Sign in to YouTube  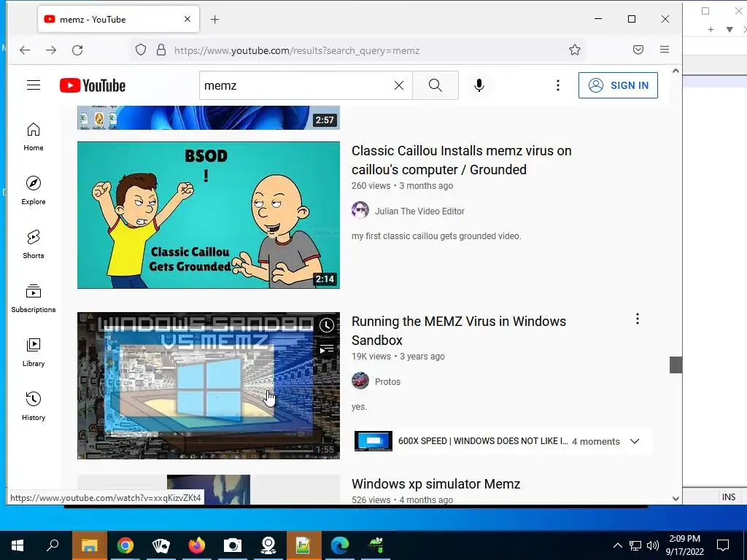tap(618, 85)
